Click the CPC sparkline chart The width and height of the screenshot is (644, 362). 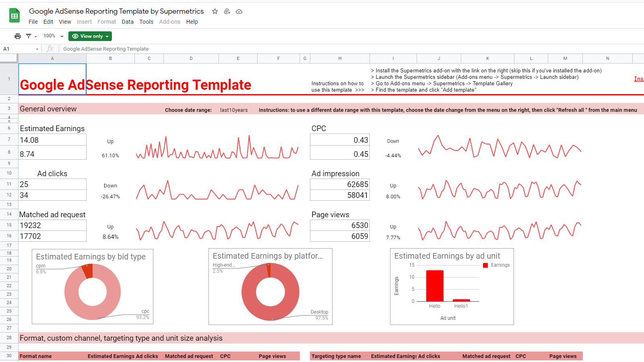click(500, 146)
